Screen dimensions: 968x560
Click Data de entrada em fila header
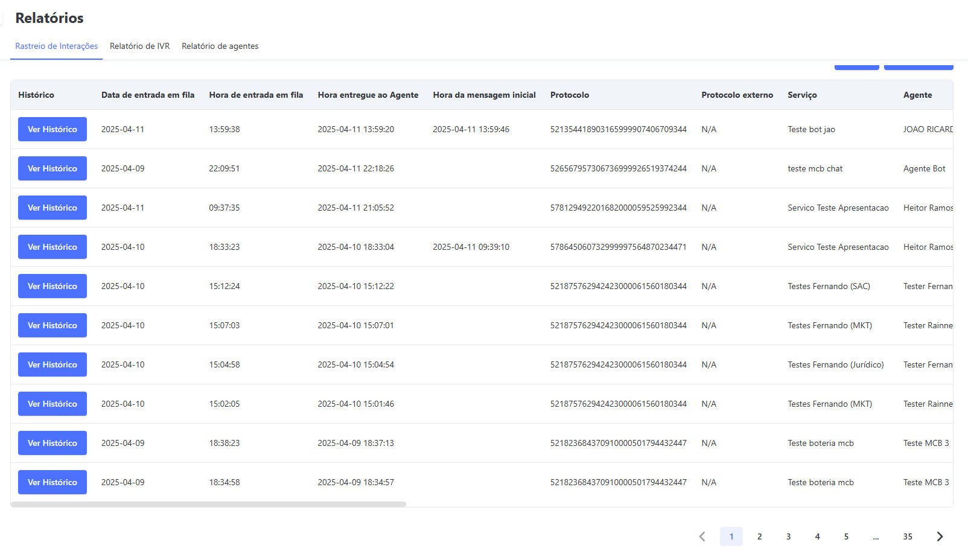point(148,95)
